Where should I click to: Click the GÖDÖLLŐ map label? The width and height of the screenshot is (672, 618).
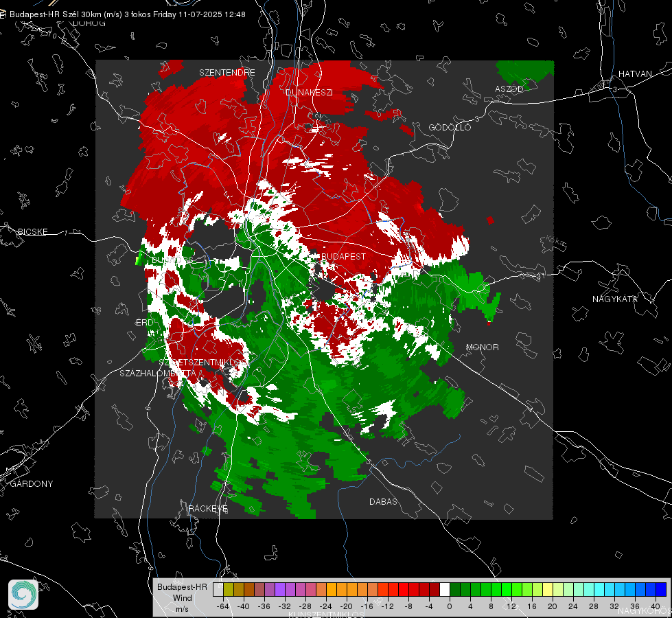tap(450, 127)
